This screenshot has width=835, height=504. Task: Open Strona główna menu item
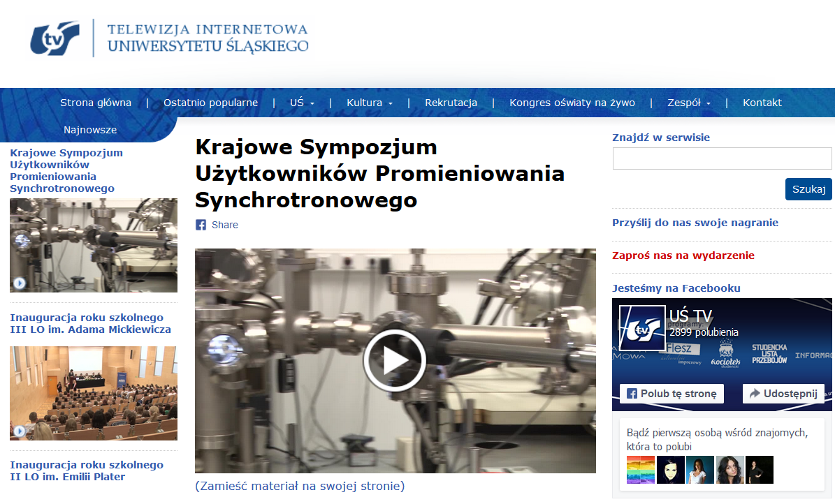click(96, 103)
